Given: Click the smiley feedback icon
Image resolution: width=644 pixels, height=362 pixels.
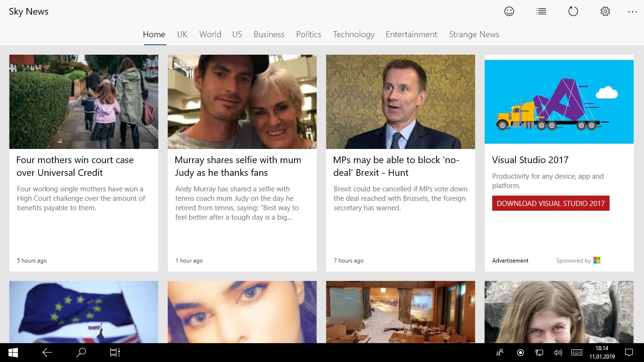Looking at the screenshot, I should point(509,11).
